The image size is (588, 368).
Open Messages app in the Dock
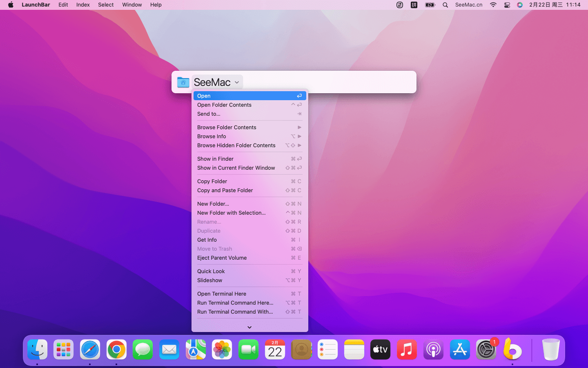click(x=143, y=350)
